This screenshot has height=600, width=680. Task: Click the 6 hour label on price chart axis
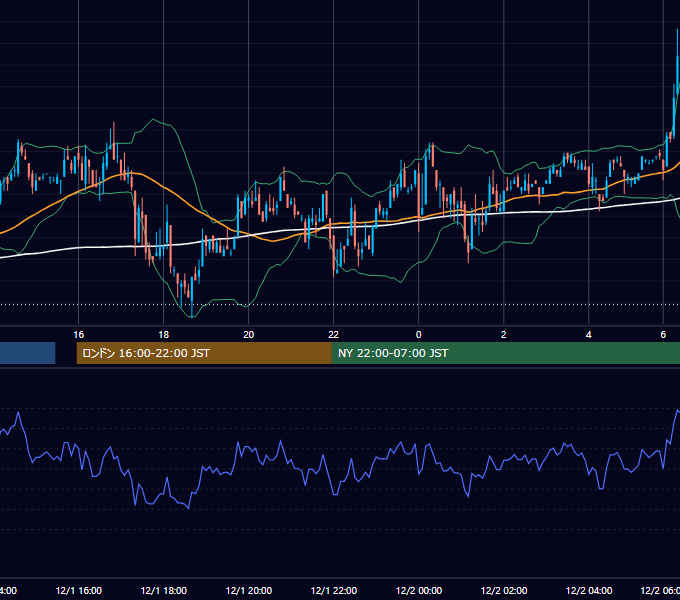pos(663,335)
